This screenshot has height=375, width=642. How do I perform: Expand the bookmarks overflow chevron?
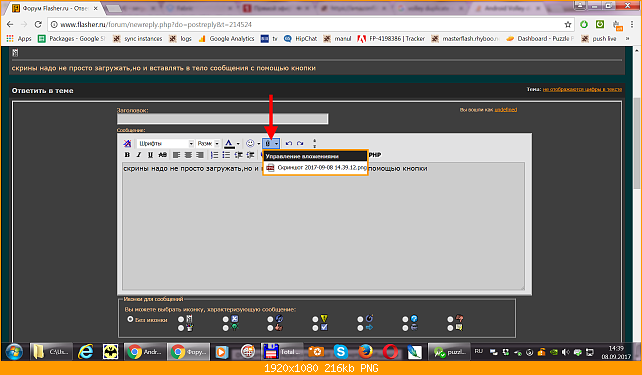click(x=627, y=38)
